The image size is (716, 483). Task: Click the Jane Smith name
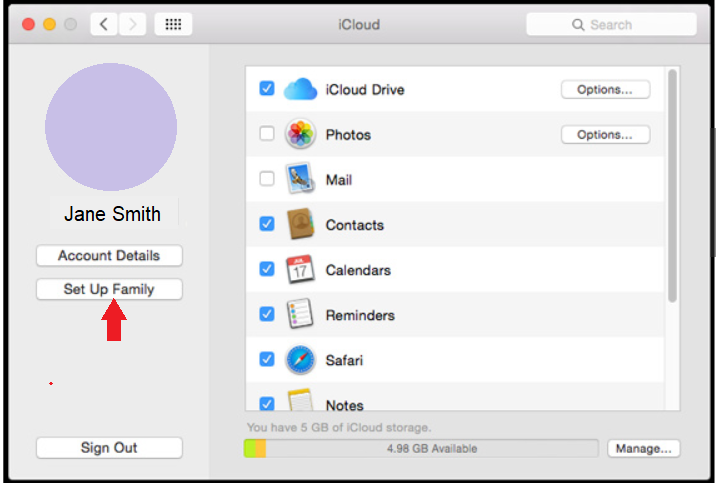(112, 214)
